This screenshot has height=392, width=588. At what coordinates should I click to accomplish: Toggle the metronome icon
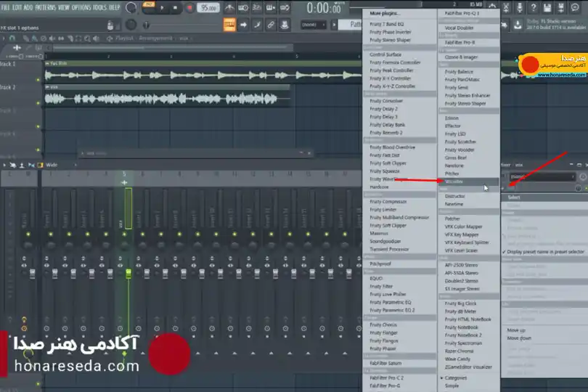coord(229,7)
